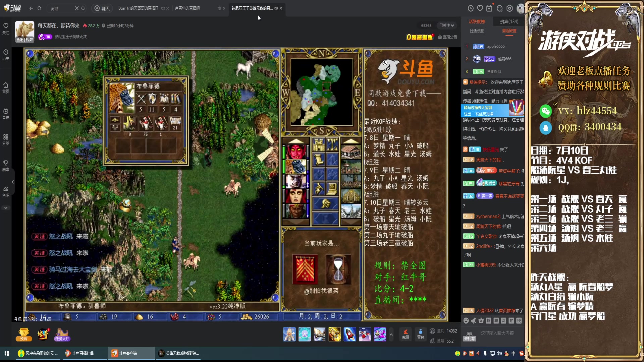Viewport: 644px width, 362px height.
Task: Open the flame event icon next to 预言
Action: (43, 334)
